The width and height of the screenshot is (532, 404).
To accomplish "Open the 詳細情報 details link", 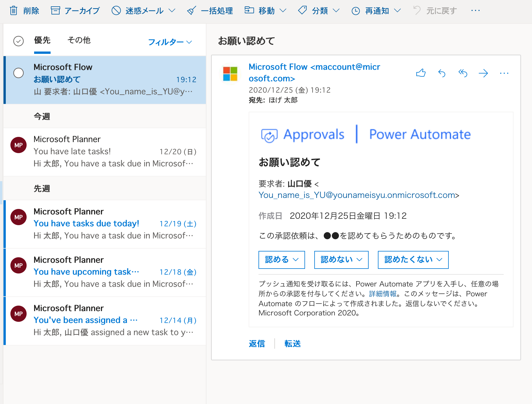I will [x=383, y=294].
